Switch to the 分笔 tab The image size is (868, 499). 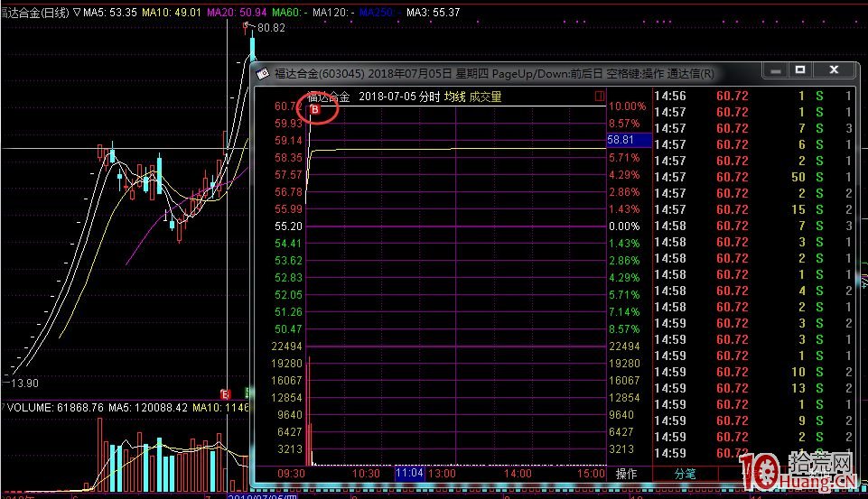685,474
